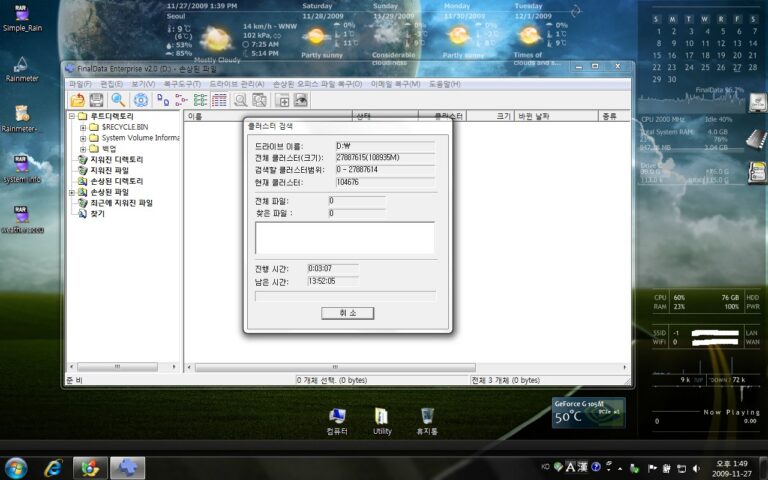Sort list by 크기 column header
This screenshot has width=768, height=480.
pos(490,116)
